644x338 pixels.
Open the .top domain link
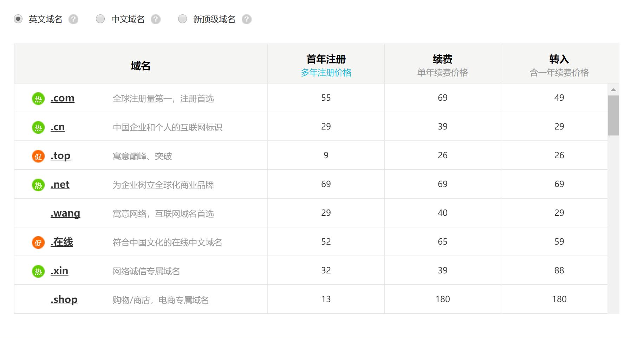click(60, 156)
